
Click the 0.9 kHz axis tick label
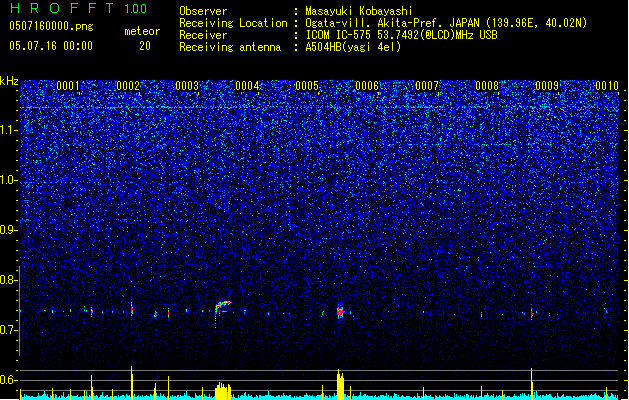(x=8, y=230)
